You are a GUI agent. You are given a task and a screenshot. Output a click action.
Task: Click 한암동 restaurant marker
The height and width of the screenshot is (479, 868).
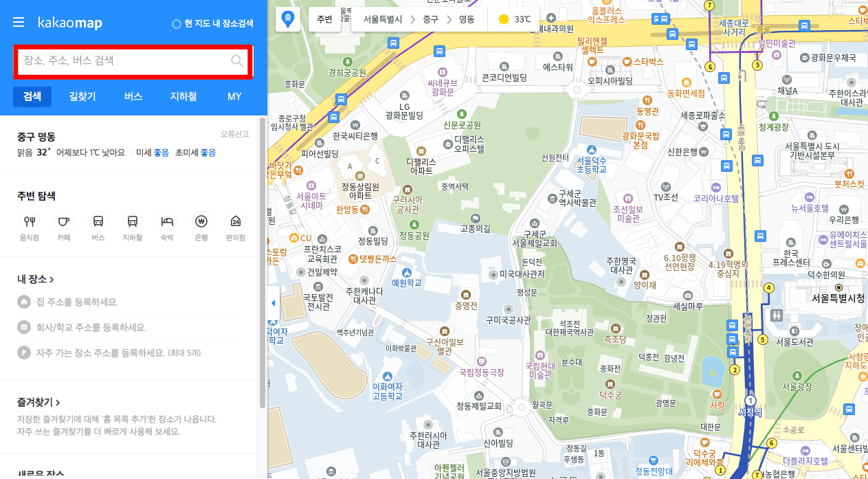366,209
